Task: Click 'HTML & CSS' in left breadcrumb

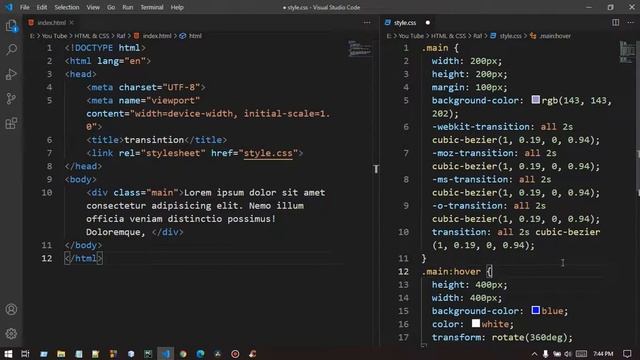Action: 92,36
